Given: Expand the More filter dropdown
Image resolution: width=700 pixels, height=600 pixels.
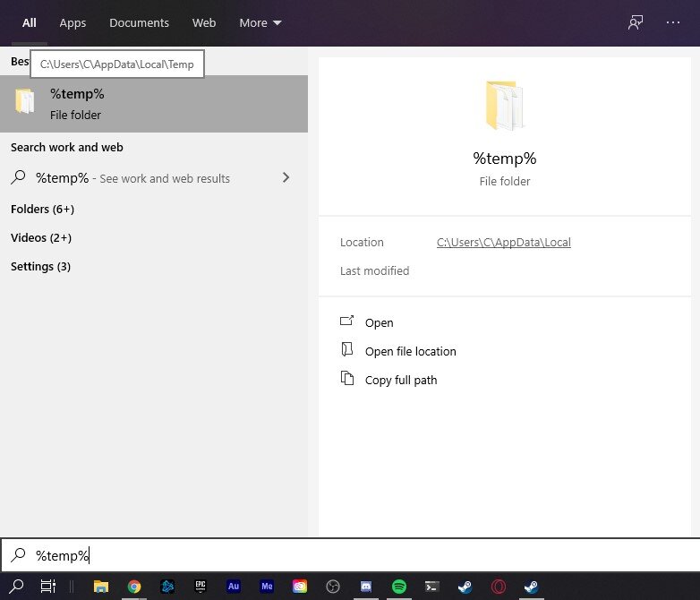Looking at the screenshot, I should 260,22.
